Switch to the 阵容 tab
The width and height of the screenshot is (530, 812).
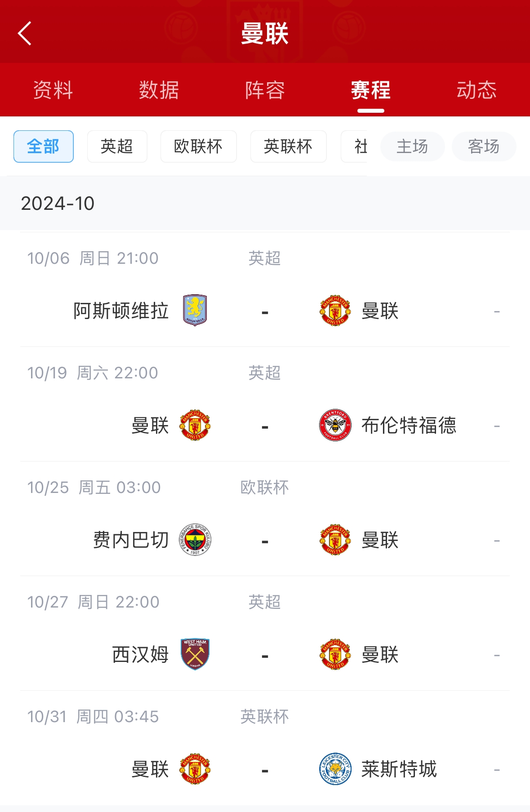[x=265, y=90]
